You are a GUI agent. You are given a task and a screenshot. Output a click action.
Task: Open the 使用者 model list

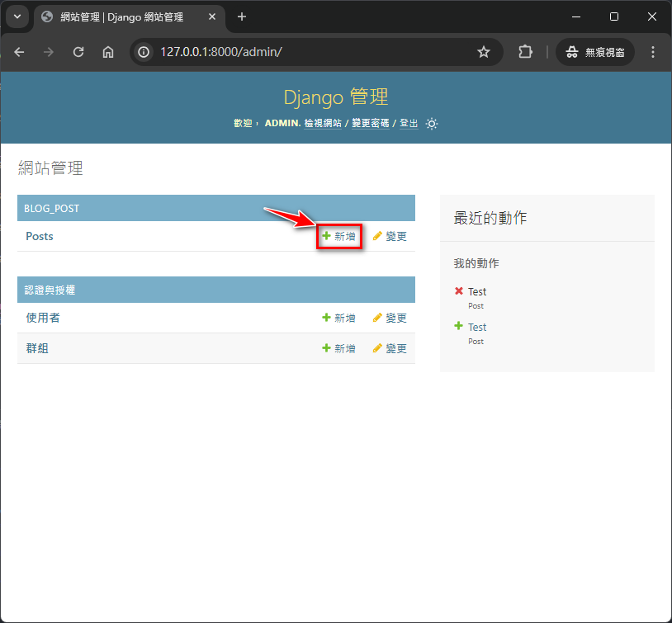tap(43, 318)
